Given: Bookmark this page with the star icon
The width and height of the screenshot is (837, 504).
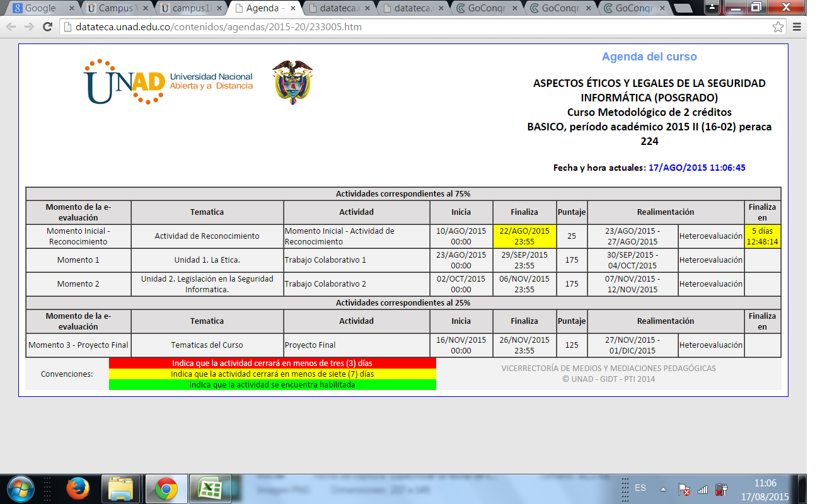Looking at the screenshot, I should [778, 27].
